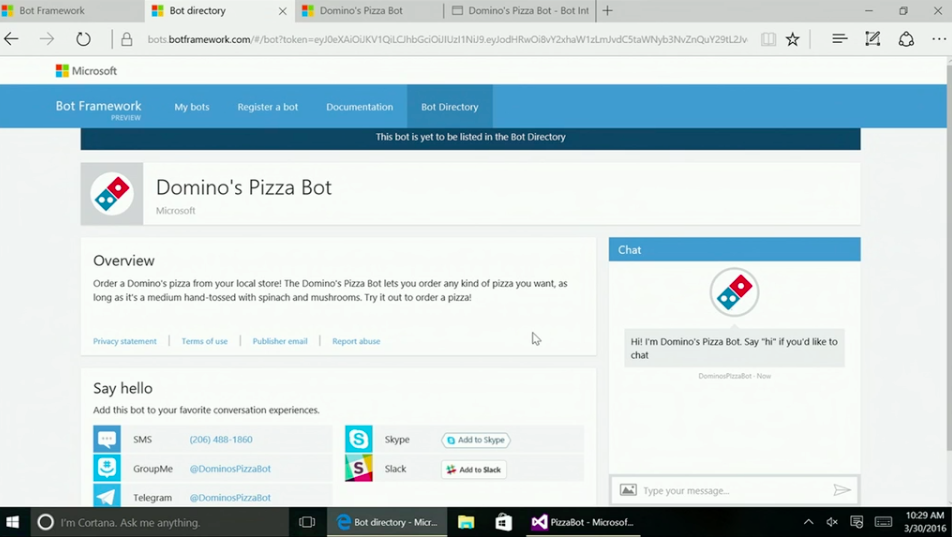
Task: Switch to Bot directory Edge taskbar button
Action: click(x=387, y=522)
